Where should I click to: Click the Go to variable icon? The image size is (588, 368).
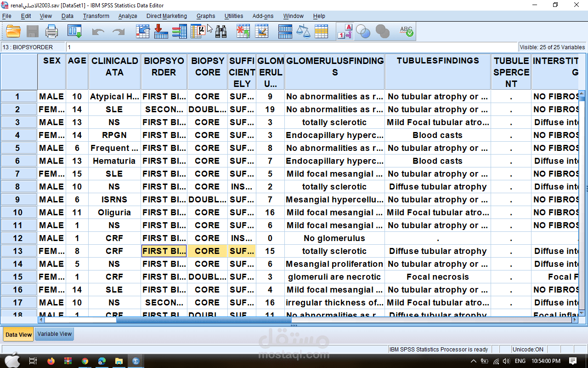(x=161, y=32)
